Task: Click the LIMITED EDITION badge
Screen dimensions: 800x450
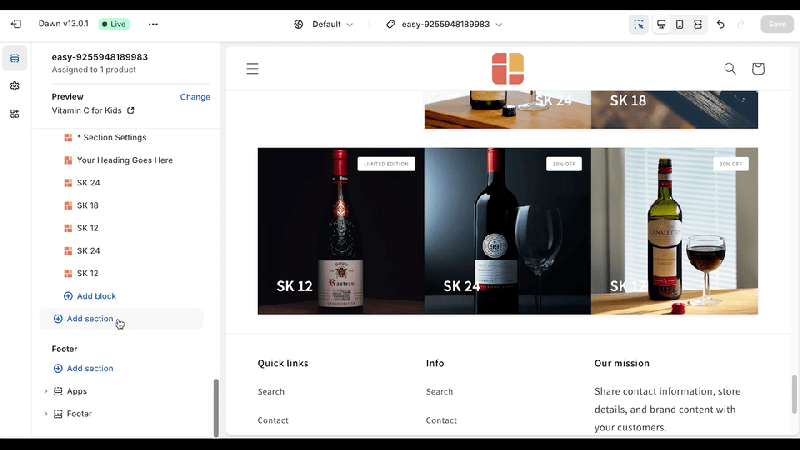Action: tap(386, 164)
